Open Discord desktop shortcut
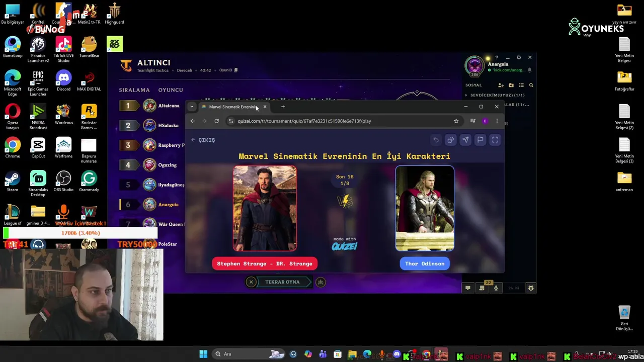 click(63, 80)
